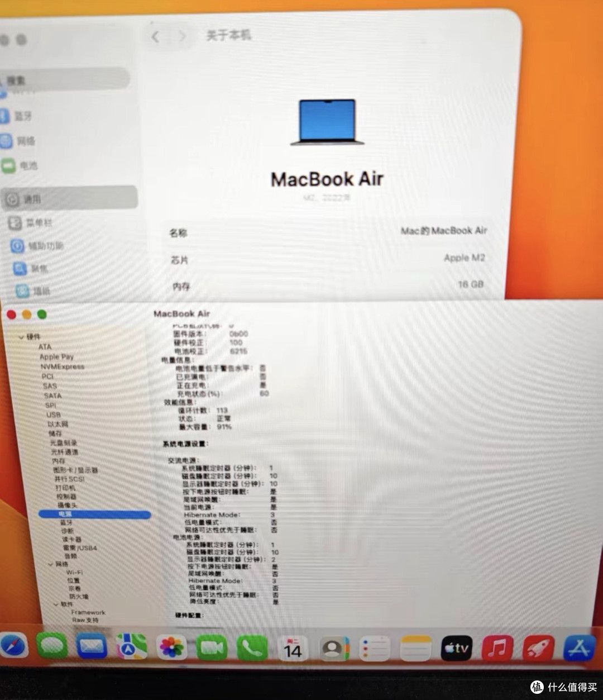Open 聚焦 in the System Settings sidebar
The image size is (603, 700).
(x=32, y=269)
